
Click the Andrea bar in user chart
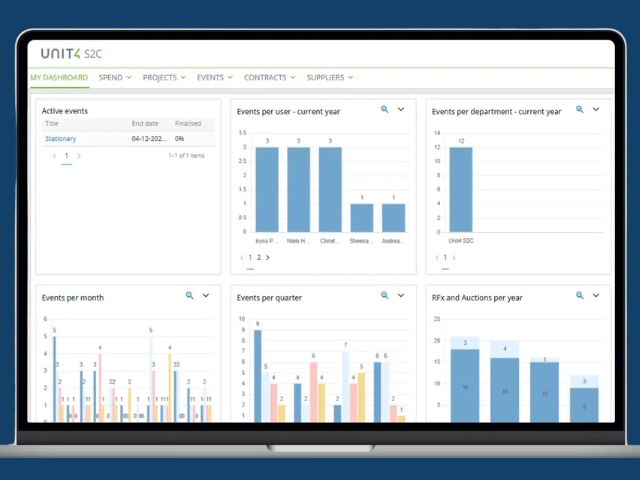393,218
